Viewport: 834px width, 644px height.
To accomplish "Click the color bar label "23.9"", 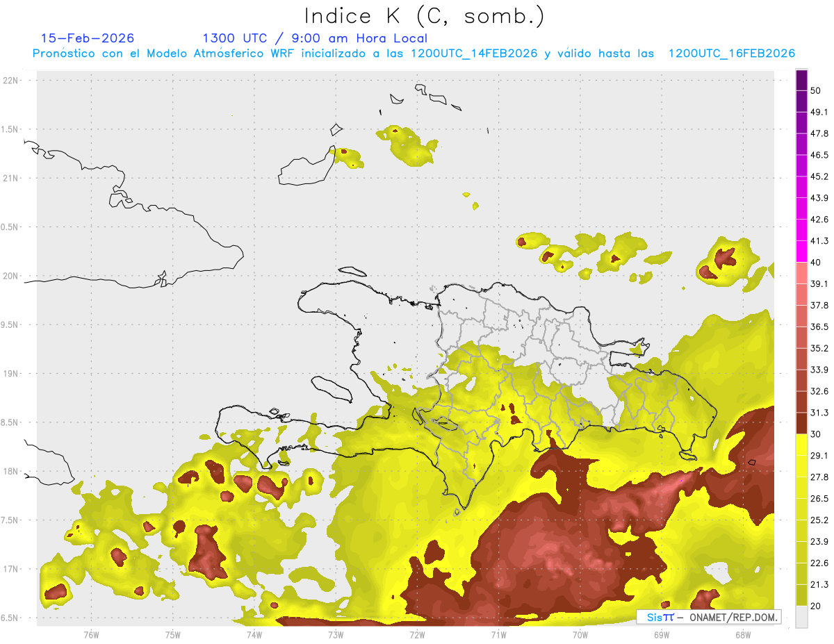I will 819,542.
